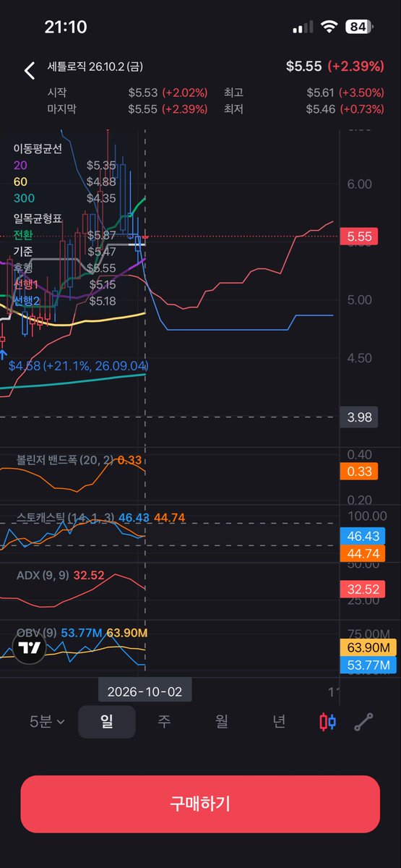Image resolution: width=401 pixels, height=868 pixels.
Task: Tap the 선행1 legend row
Action: click(x=64, y=284)
